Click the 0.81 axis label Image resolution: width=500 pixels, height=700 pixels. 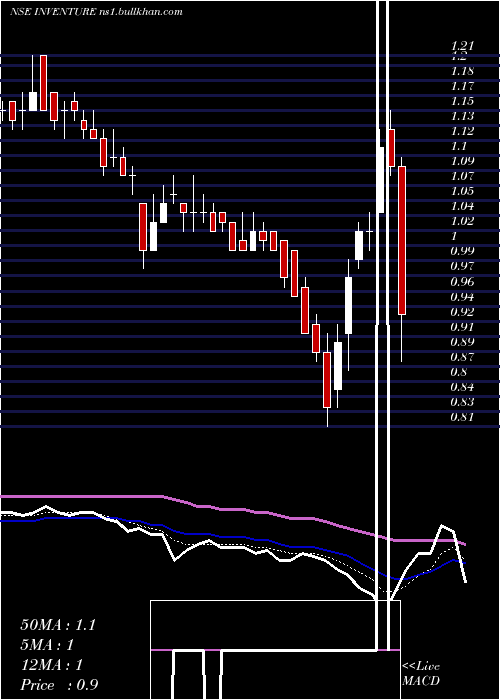(462, 417)
